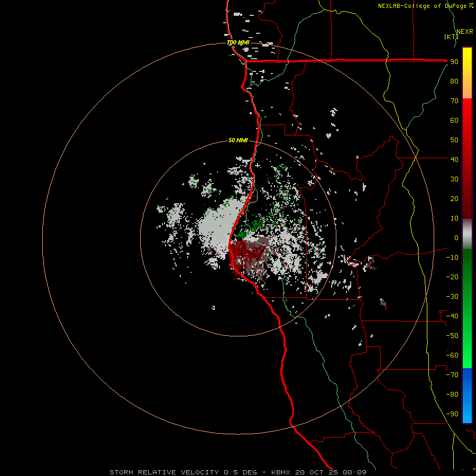
Task: Click the 20 value on the velocity scale
Action: (454, 198)
